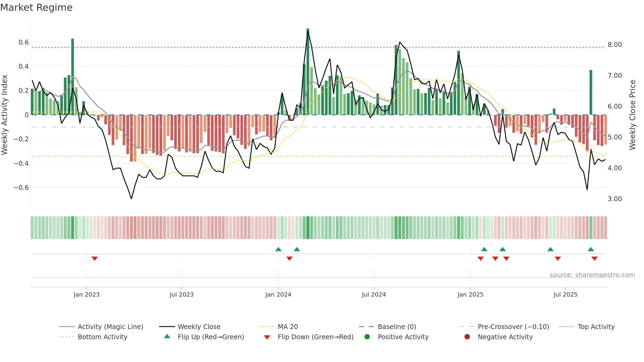Select the red Flip Down marker just before Jul 2025
The image size is (644, 362).
[558, 258]
